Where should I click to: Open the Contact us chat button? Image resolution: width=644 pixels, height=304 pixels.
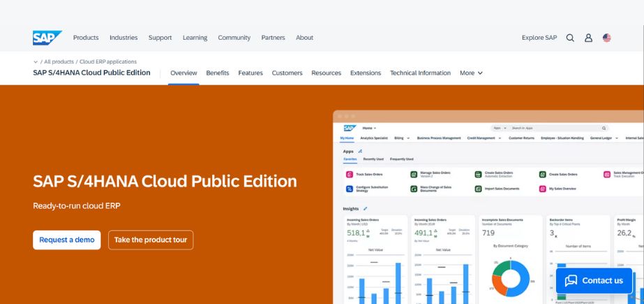(x=594, y=280)
